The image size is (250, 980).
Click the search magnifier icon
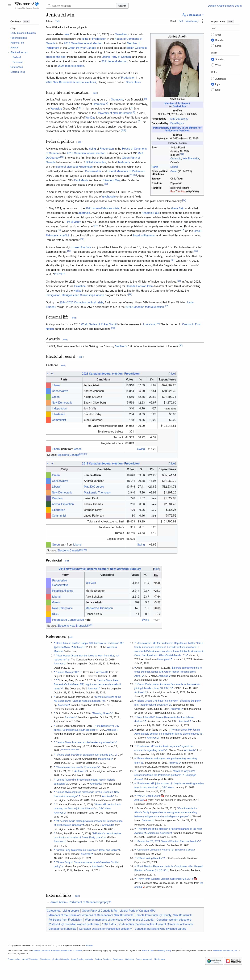pos(49,6)
